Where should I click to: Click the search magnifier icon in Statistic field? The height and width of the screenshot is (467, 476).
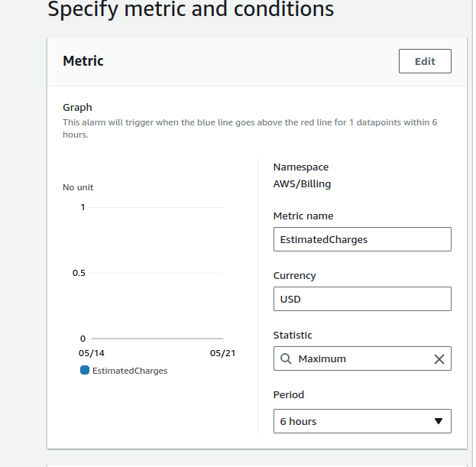(x=286, y=358)
